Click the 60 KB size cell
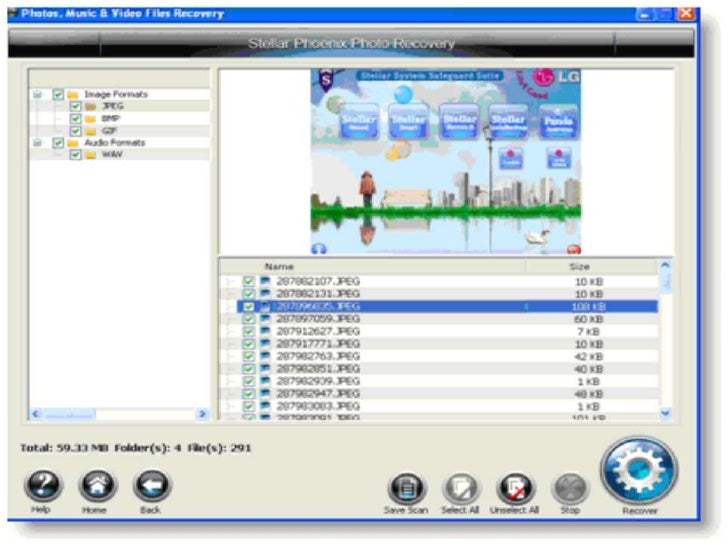 click(x=588, y=319)
